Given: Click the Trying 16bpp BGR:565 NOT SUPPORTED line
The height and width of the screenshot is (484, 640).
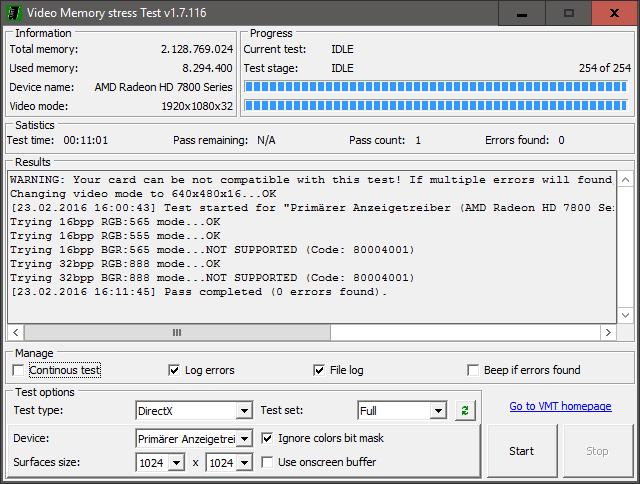Looking at the screenshot, I should pos(212,250).
